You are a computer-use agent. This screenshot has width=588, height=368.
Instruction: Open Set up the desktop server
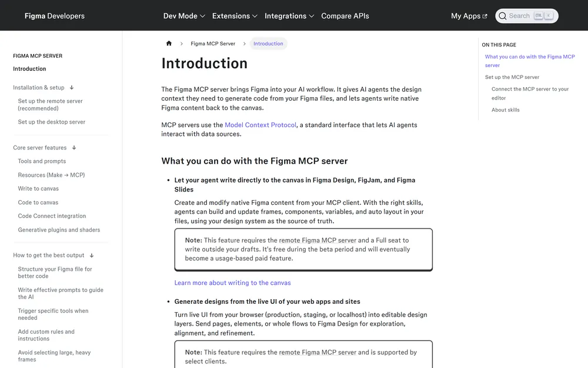[51, 122]
